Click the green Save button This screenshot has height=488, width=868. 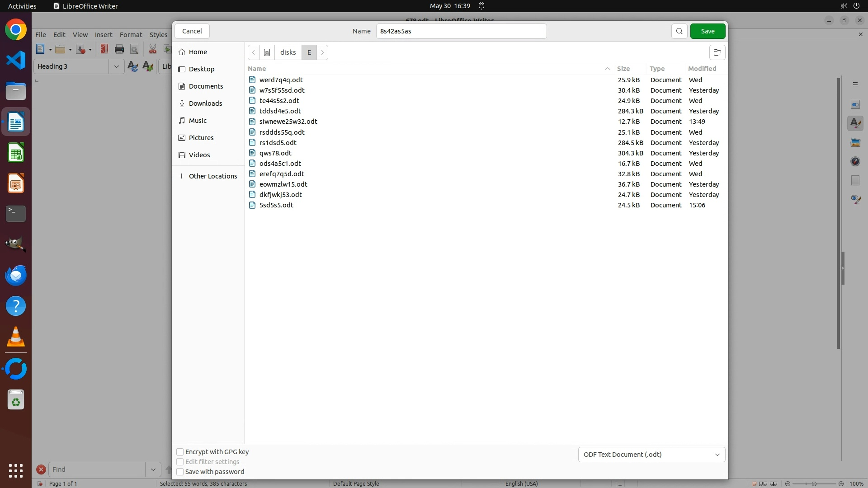tap(708, 31)
